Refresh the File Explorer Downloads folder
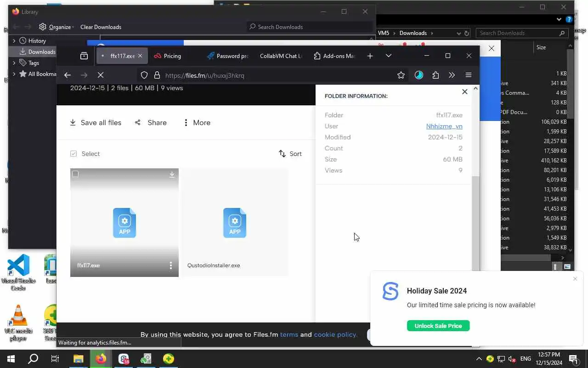The width and height of the screenshot is (588, 368). point(467,33)
